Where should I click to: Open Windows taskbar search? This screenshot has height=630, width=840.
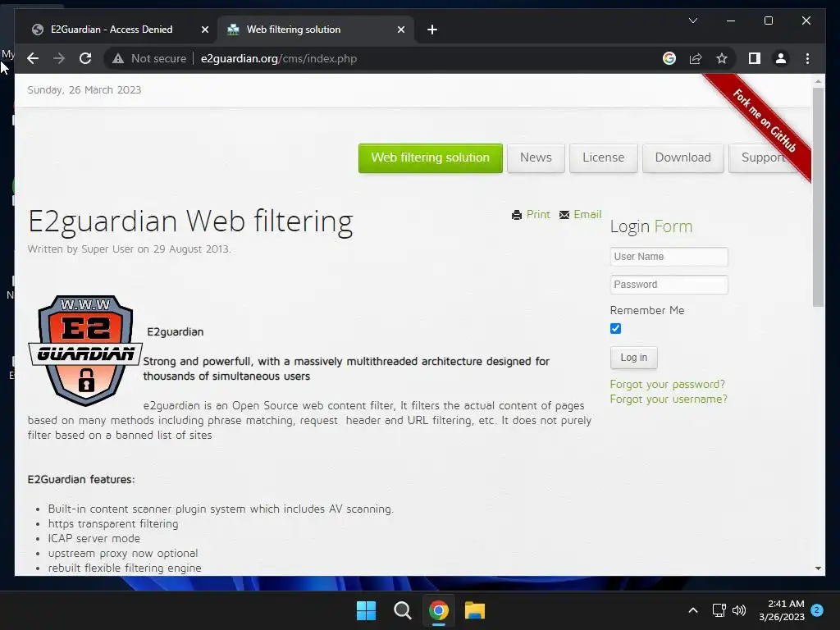tap(402, 610)
